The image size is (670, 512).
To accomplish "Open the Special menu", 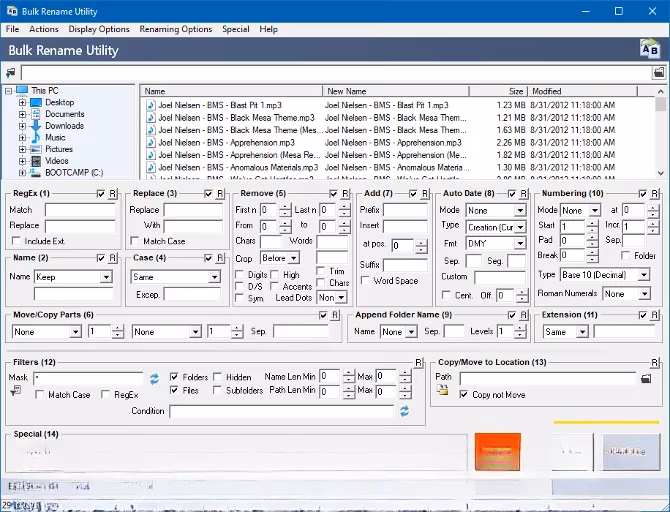I will tap(235, 29).
